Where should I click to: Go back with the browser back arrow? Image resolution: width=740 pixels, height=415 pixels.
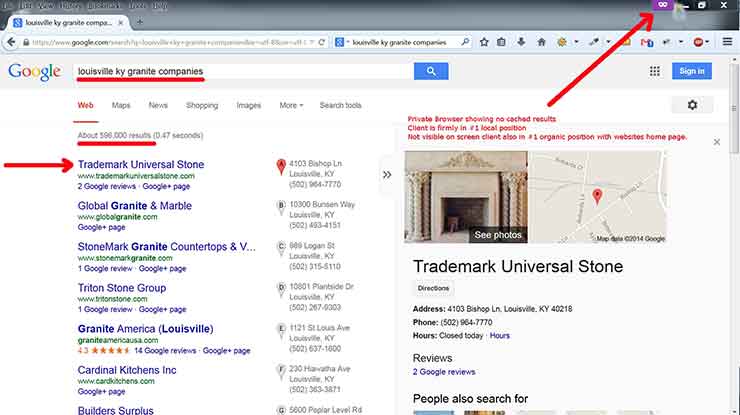11,42
